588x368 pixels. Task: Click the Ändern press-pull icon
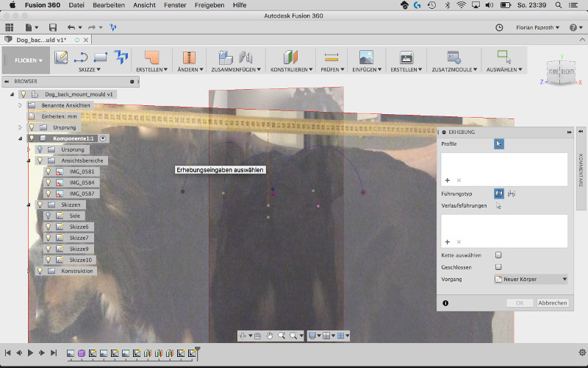(x=189, y=57)
